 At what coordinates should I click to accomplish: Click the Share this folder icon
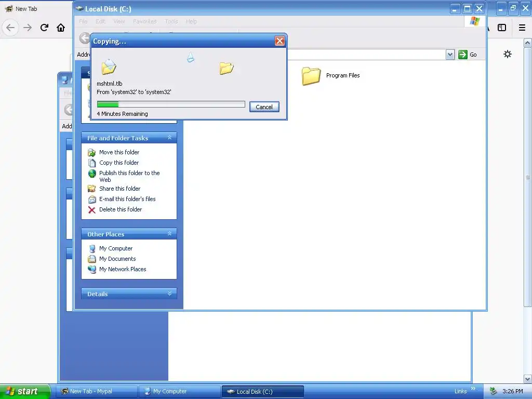coord(91,189)
